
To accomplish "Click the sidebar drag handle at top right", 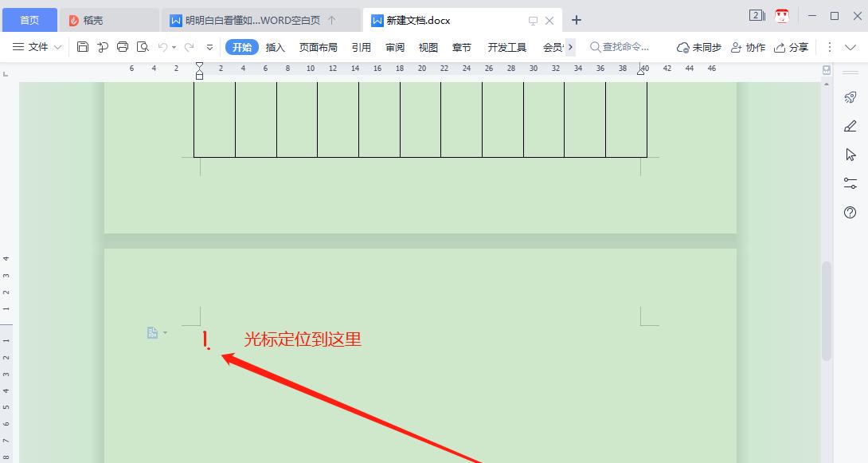I will pos(850,73).
